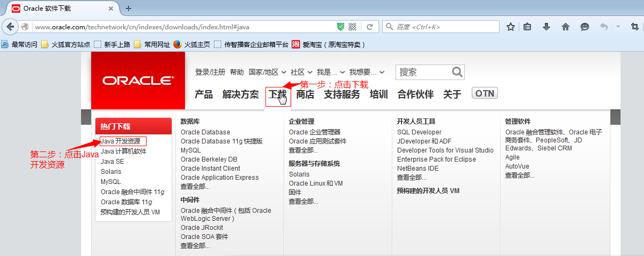Open the 新手上路 bookmark
Image resolution: width=644 pixels, height=256 pixels.
[x=112, y=45]
